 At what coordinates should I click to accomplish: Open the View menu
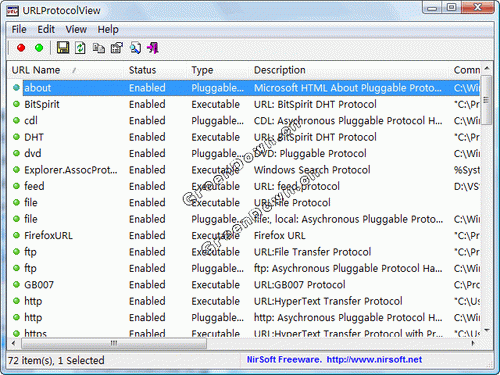(x=76, y=29)
